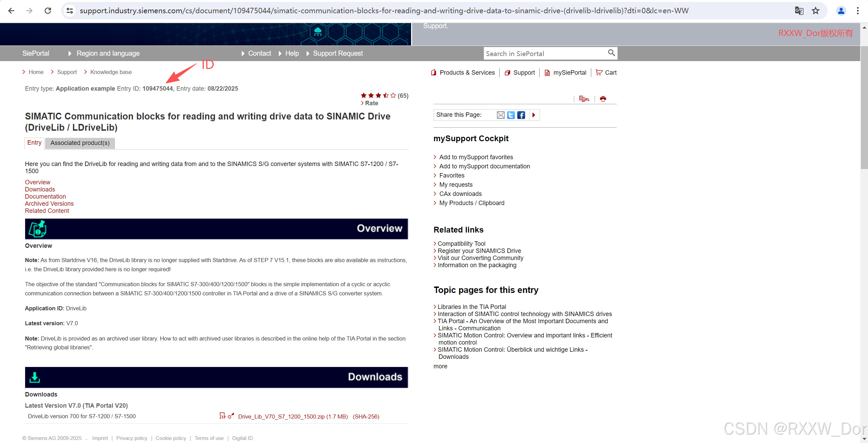This screenshot has width=868, height=443.
Task: Add to mySupport favorites
Action: pos(476,157)
